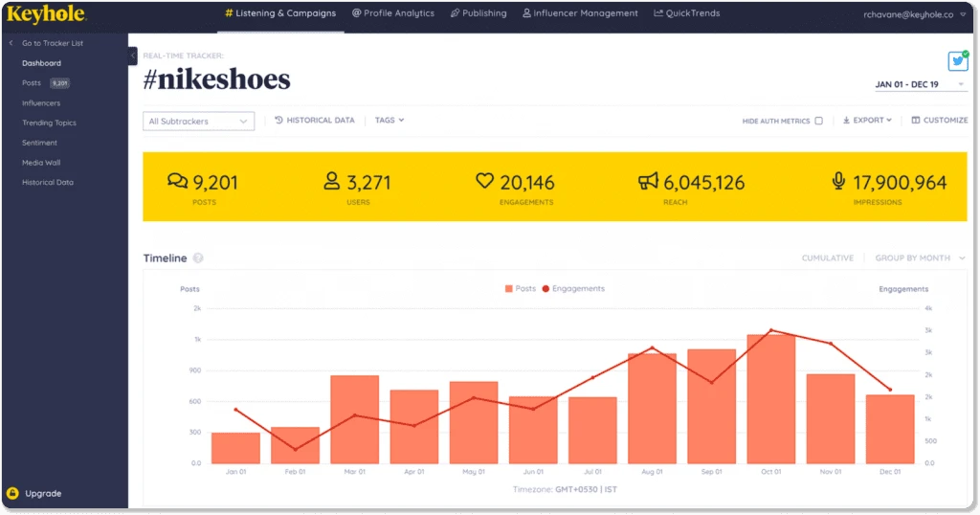Click the Dec 01 engagements data point
Image resolution: width=980 pixels, height=515 pixels.
point(890,390)
